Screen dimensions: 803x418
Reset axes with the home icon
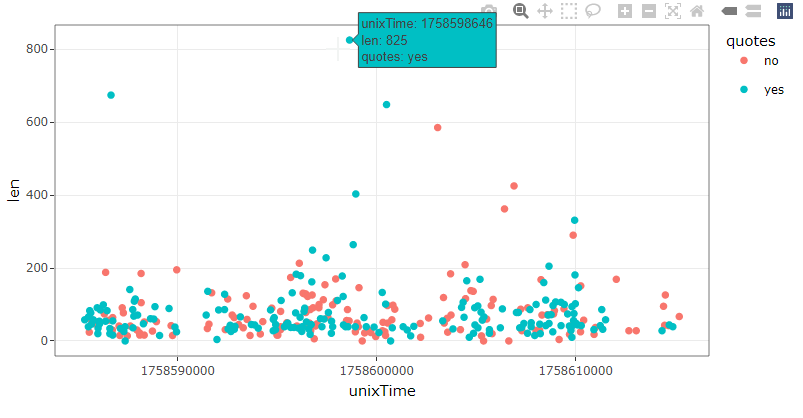pyautogui.click(x=697, y=11)
